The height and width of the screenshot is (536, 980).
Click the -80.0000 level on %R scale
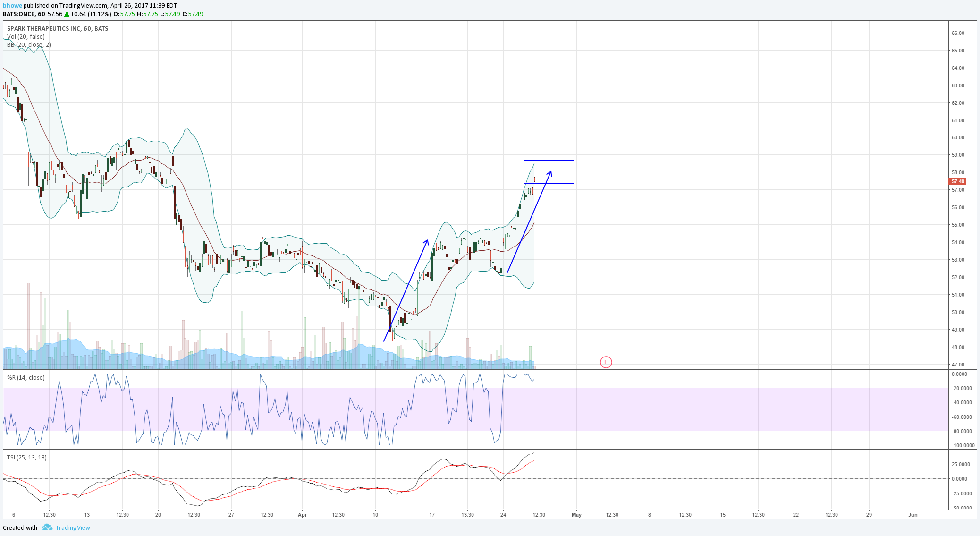(962, 431)
